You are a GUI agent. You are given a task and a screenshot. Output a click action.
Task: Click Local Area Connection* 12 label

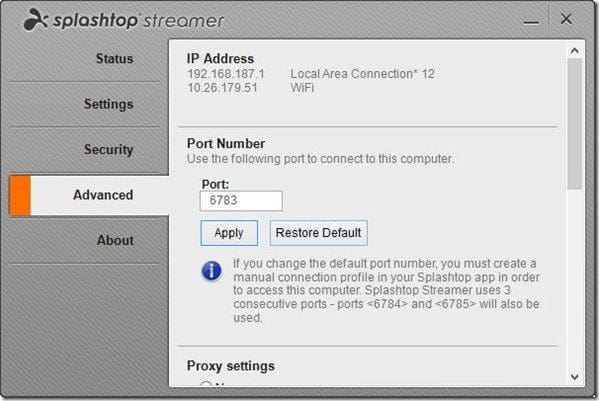click(363, 74)
